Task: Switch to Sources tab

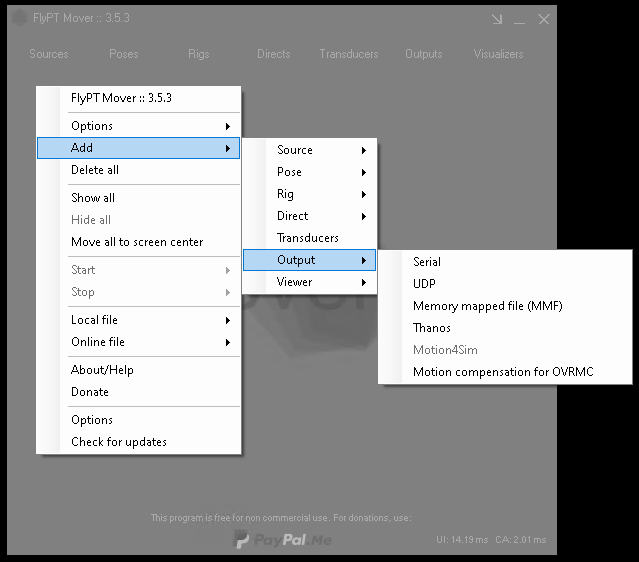Action: click(49, 54)
